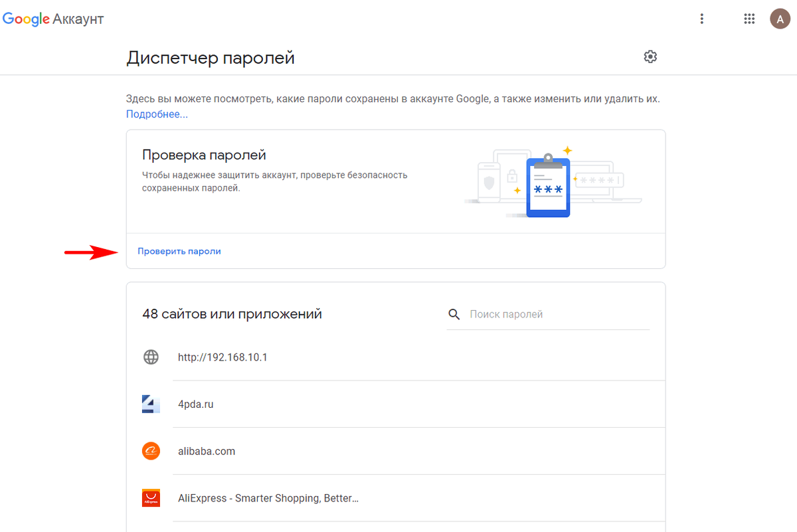Click the 48 сайтов или приложений heading
Image resolution: width=797 pixels, height=532 pixels.
(x=232, y=314)
